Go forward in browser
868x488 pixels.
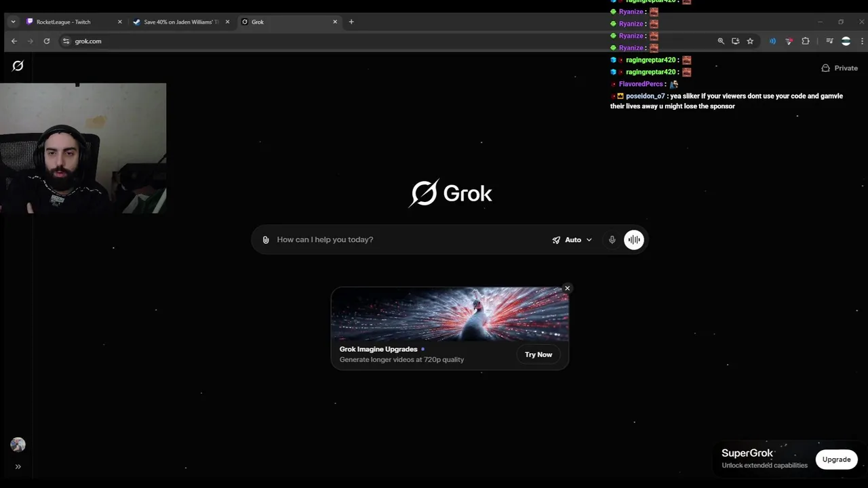[x=31, y=41]
